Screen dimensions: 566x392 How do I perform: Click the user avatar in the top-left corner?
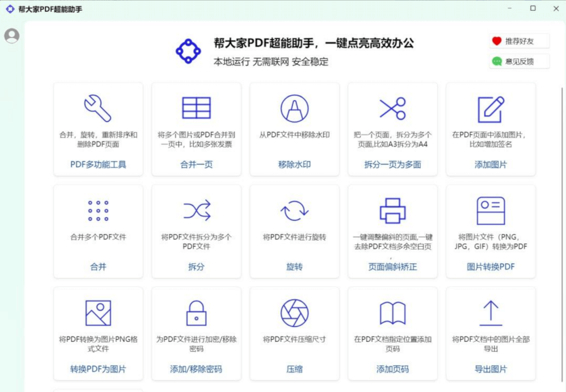(11, 36)
